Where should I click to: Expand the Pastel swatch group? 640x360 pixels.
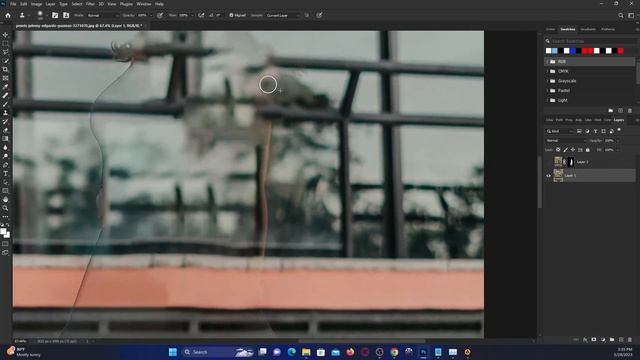[547, 90]
